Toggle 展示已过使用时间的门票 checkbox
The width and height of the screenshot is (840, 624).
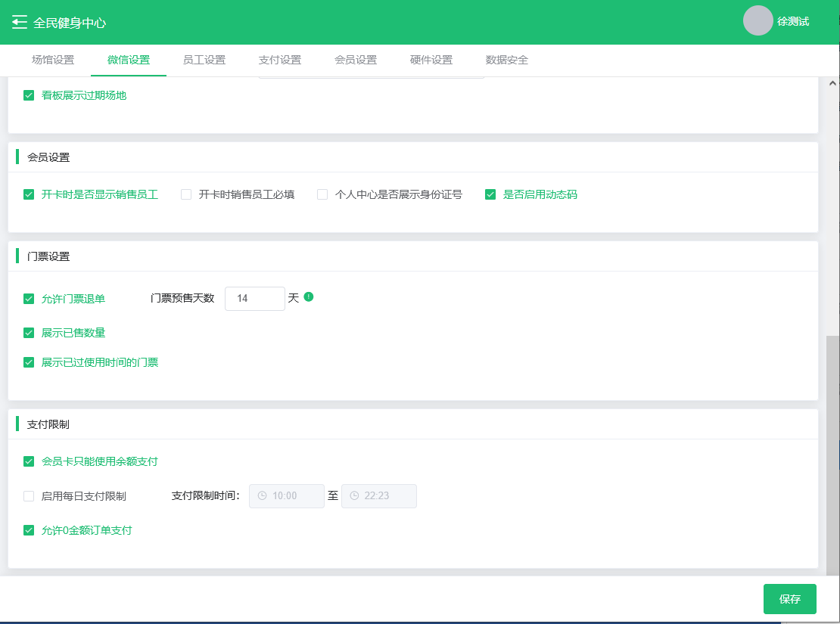click(29, 362)
